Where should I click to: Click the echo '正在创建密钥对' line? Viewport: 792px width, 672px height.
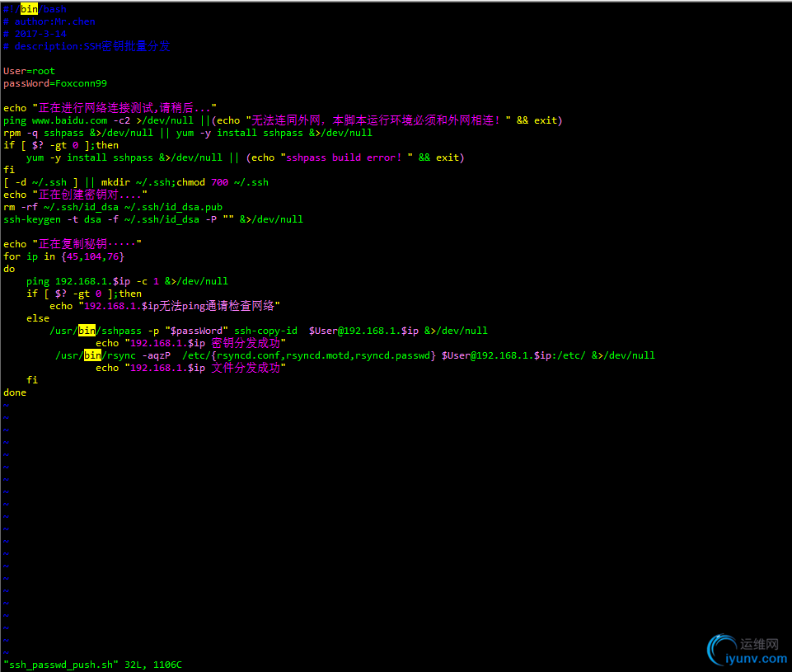pos(75,195)
